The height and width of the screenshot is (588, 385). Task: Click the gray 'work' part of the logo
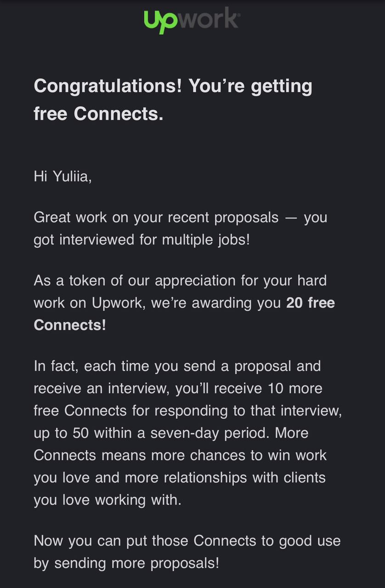[209, 18]
